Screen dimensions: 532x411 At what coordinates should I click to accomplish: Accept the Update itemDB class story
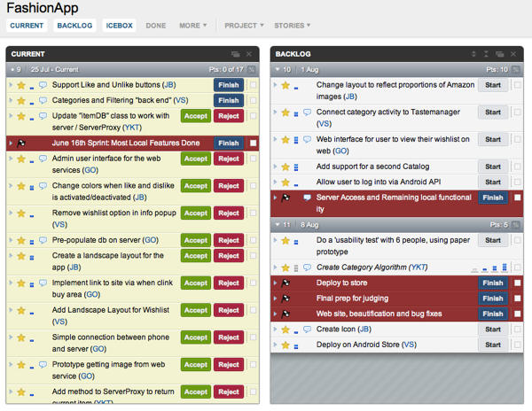pyautogui.click(x=196, y=116)
